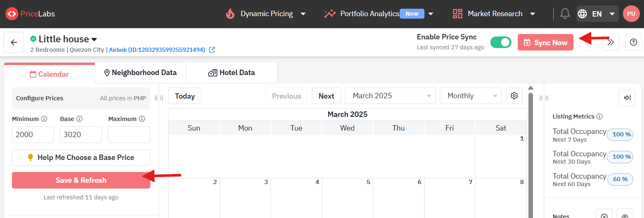
Task: Click the Next 60 Days 60 % badge
Action: [620, 179]
